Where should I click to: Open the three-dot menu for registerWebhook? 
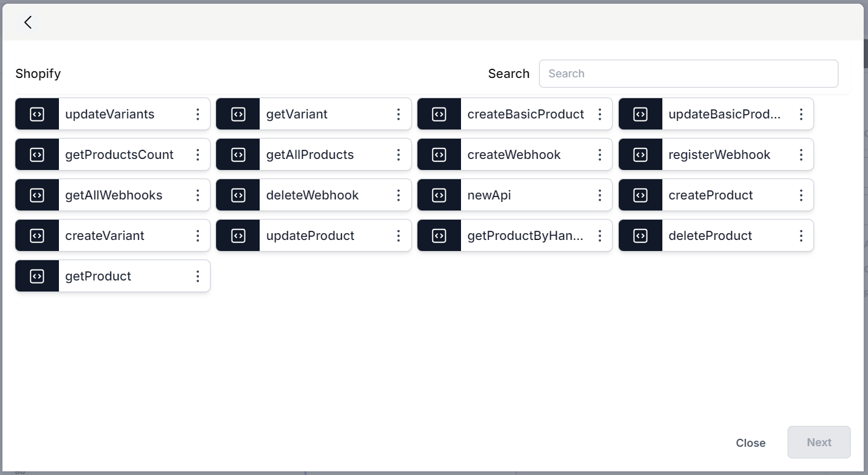801,155
